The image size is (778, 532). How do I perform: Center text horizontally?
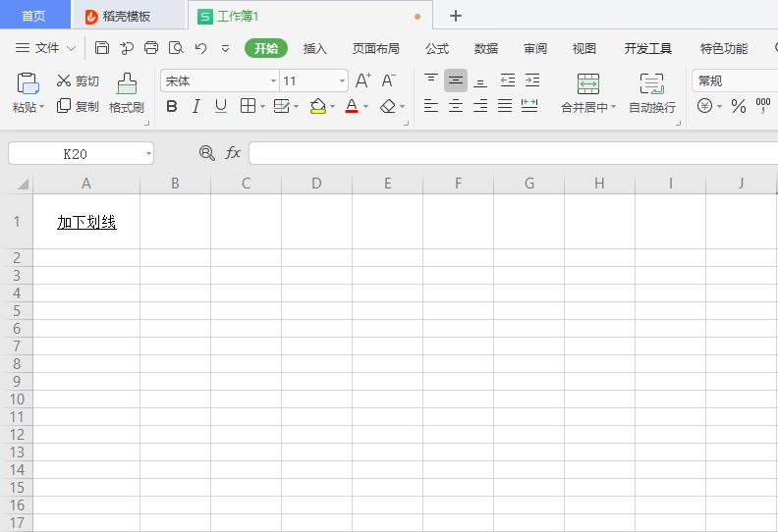pos(456,105)
